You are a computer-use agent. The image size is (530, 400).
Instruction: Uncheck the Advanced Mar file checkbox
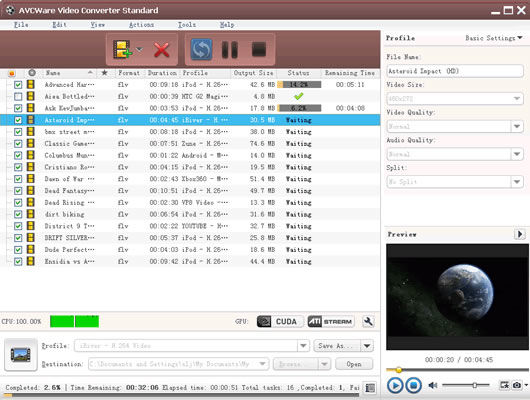click(x=18, y=85)
